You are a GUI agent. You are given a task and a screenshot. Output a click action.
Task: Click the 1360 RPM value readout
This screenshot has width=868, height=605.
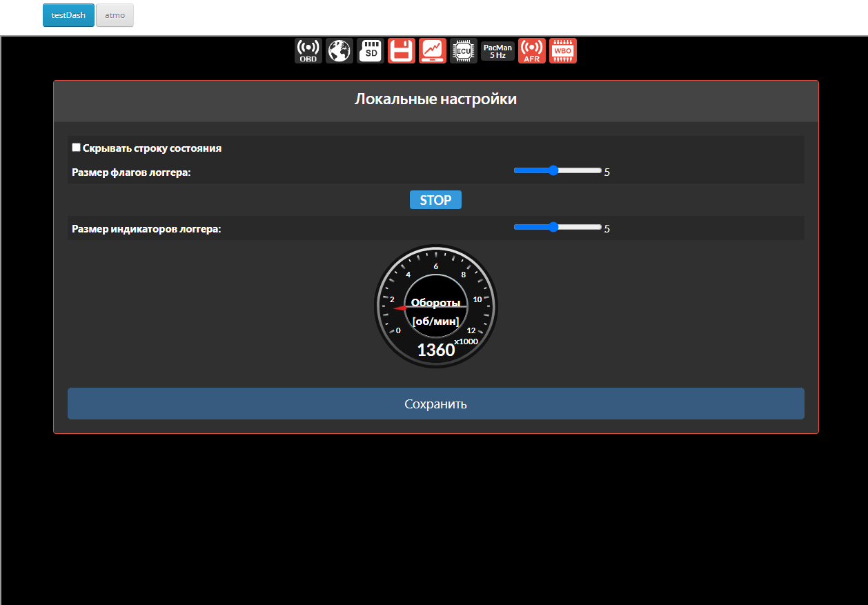point(436,350)
